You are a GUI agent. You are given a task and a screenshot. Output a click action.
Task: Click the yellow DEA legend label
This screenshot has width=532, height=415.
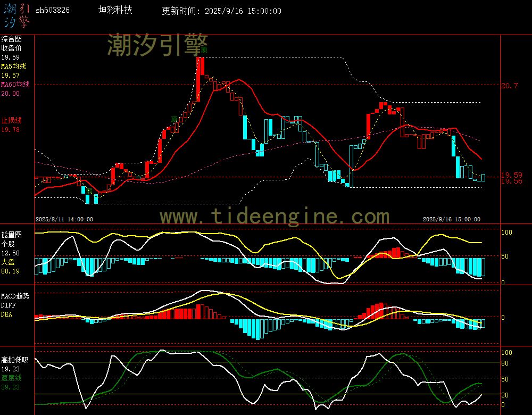[x=6, y=314]
